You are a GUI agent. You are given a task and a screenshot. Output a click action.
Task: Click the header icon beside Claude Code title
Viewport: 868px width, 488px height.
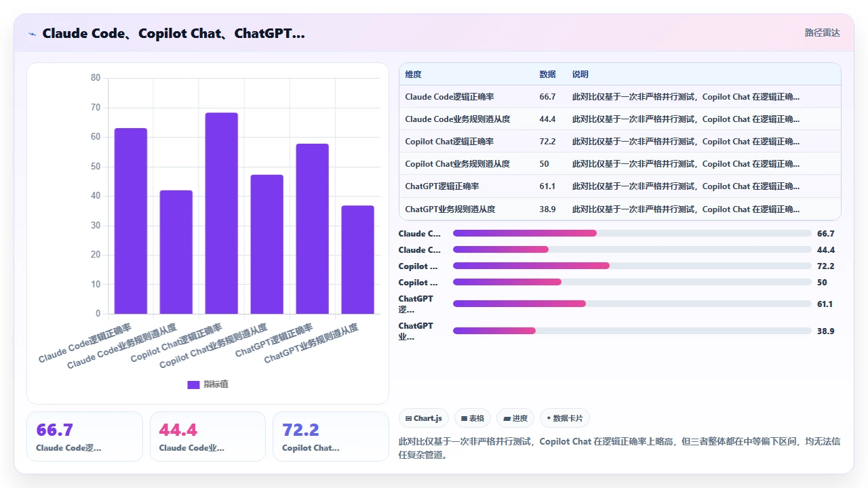(x=32, y=33)
